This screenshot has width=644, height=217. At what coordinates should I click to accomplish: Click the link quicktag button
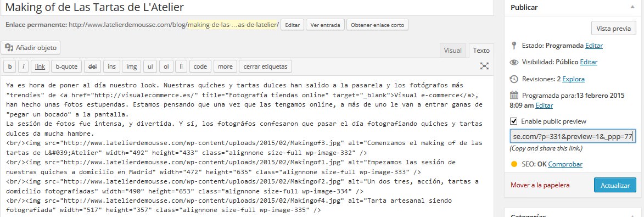[x=40, y=66]
